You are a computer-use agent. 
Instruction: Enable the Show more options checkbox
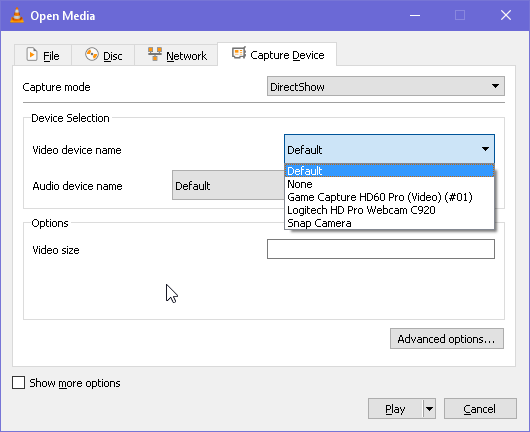click(x=18, y=383)
